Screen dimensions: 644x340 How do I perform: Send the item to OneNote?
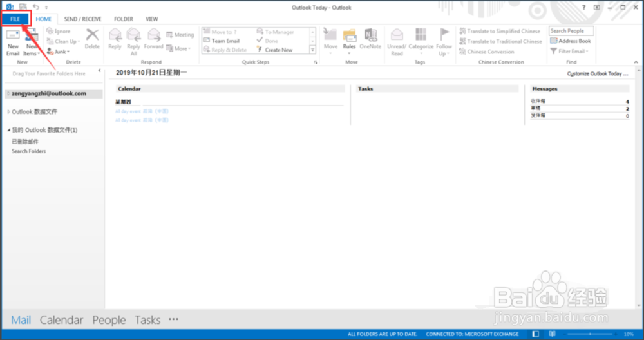click(370, 39)
